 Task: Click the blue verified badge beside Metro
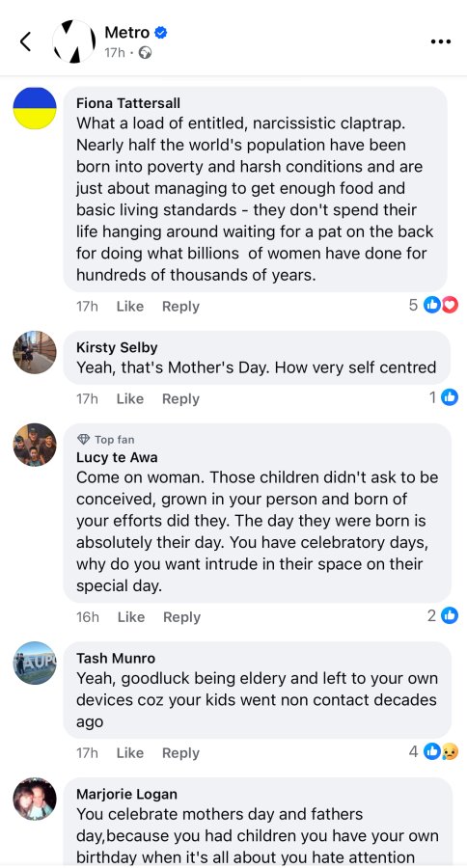tap(161, 33)
